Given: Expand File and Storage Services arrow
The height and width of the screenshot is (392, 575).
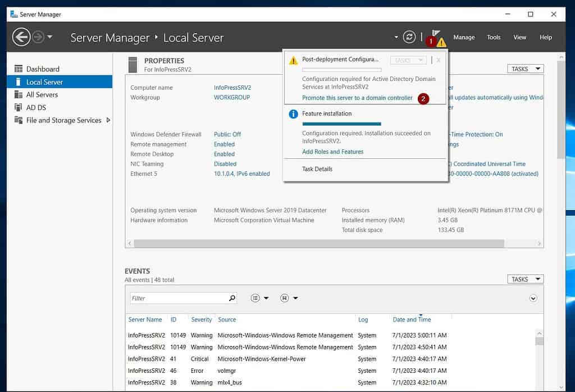Looking at the screenshot, I should [x=108, y=120].
